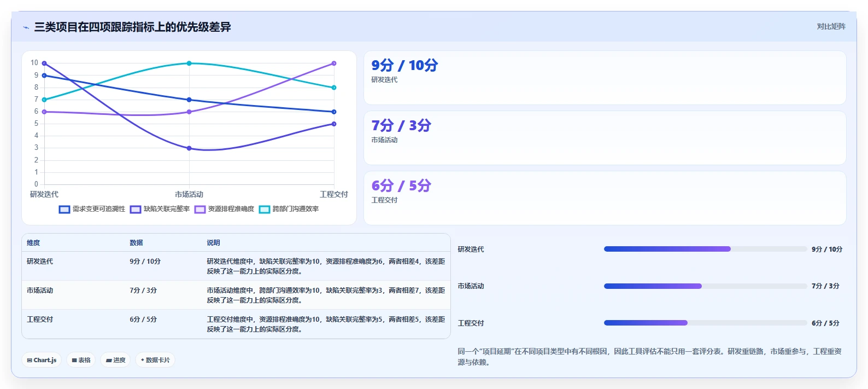868x389 pixels.
Task: Click the blue data point at value 9 for 研发迭代
Action: [x=44, y=76]
